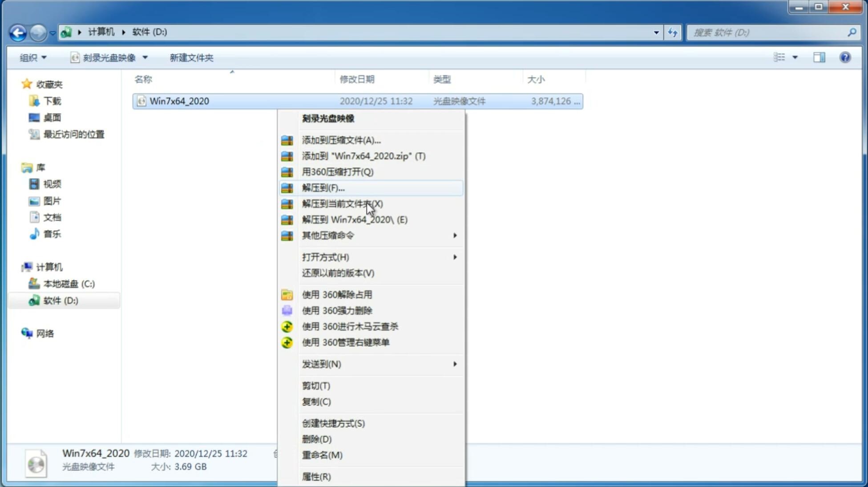Click 使用360解除占用 icon

(287, 294)
